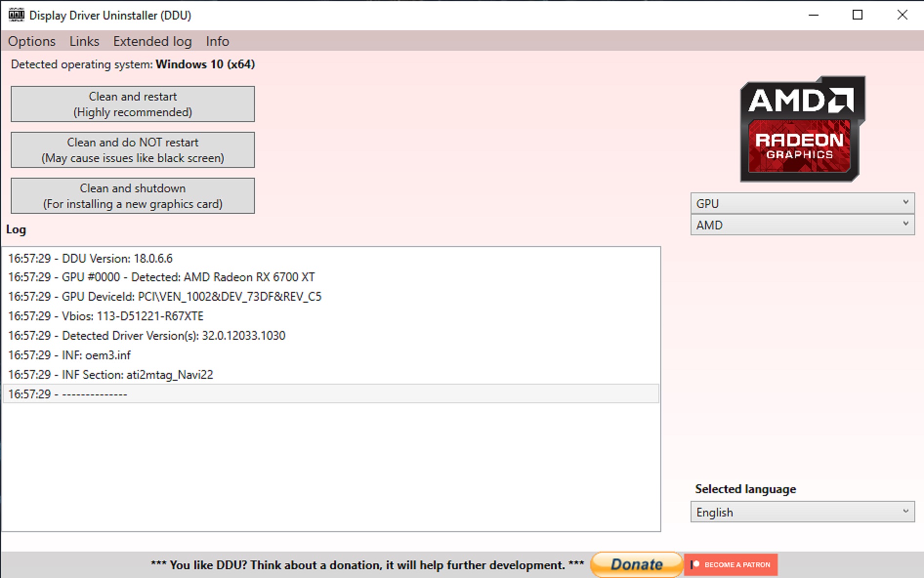The height and width of the screenshot is (578, 924).
Task: Open the Extended log menu
Action: pyautogui.click(x=152, y=41)
